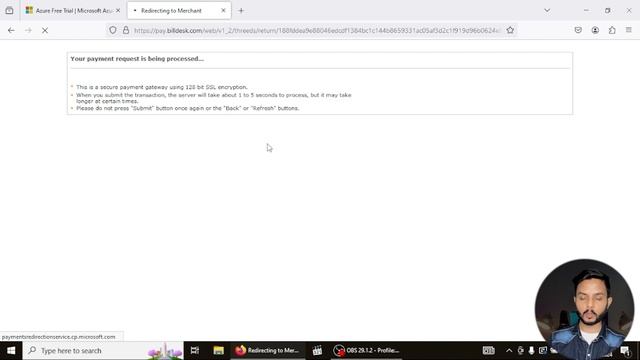Show hidden system tray icons chevron

click(x=509, y=351)
